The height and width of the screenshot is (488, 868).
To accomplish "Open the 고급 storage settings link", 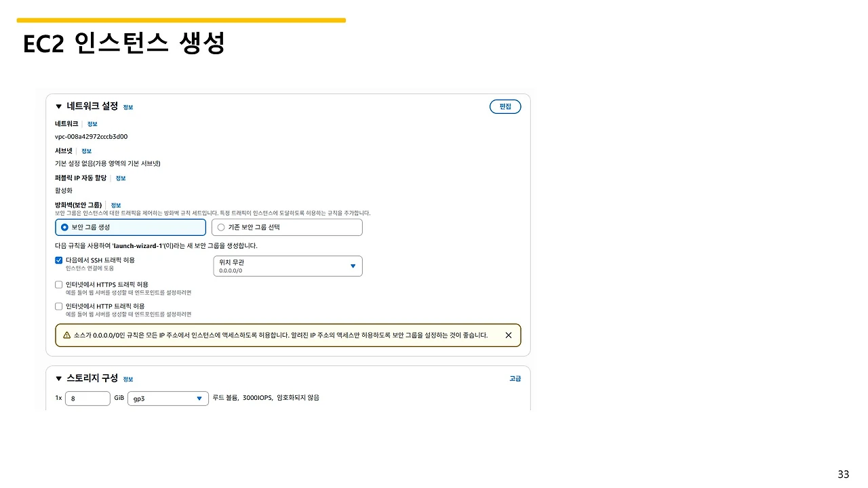I will point(515,378).
